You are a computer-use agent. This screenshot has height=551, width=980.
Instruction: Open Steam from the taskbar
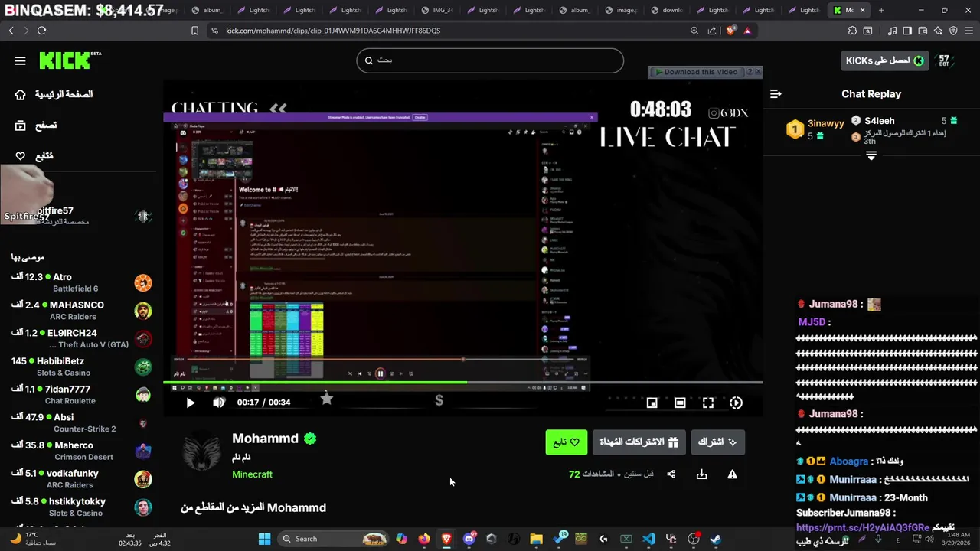coord(715,539)
